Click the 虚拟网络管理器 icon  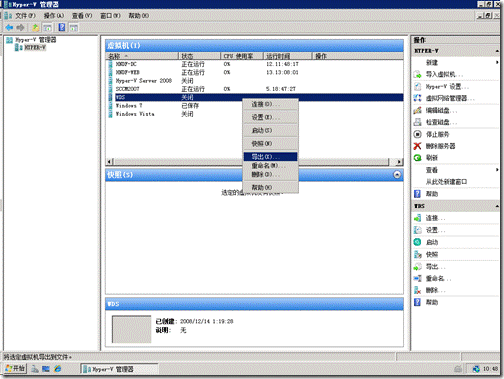click(x=417, y=98)
